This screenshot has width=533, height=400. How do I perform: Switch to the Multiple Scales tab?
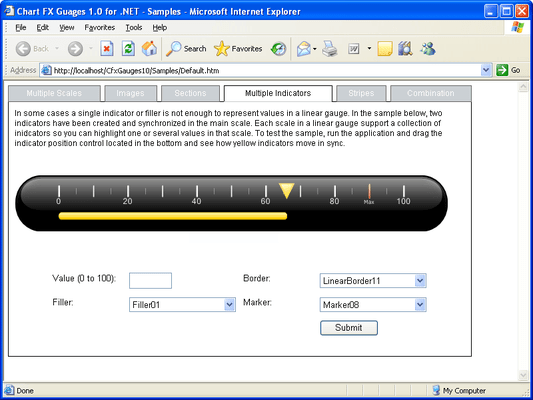(x=54, y=93)
